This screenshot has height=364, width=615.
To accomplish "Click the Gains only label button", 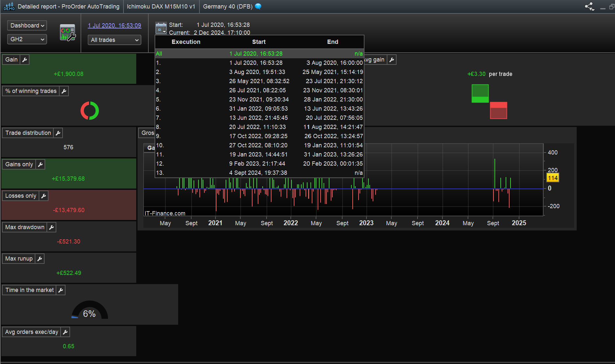I will 19,164.
